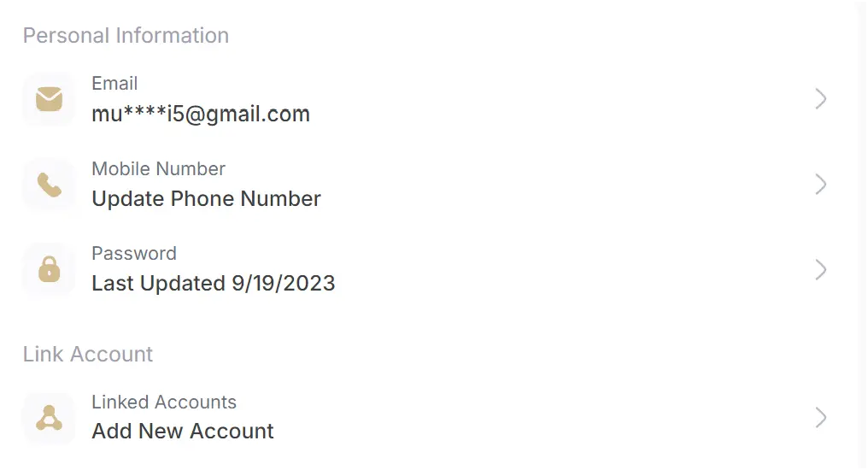The image size is (868, 470).
Task: Select the Password label
Action: [x=134, y=254]
